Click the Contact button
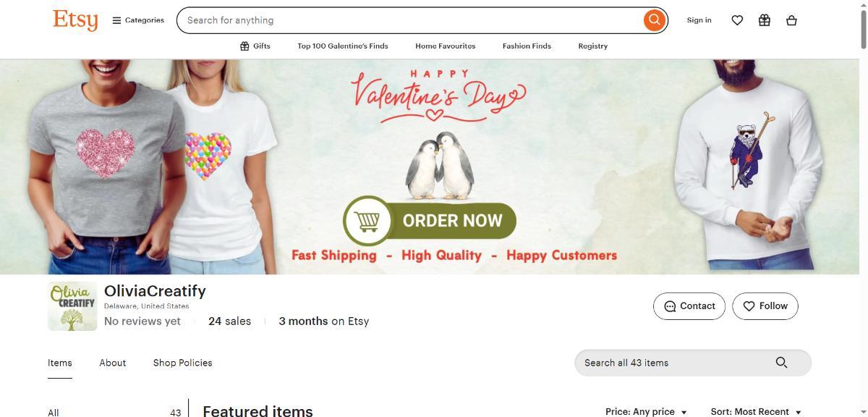868x417 pixels. 689,306
